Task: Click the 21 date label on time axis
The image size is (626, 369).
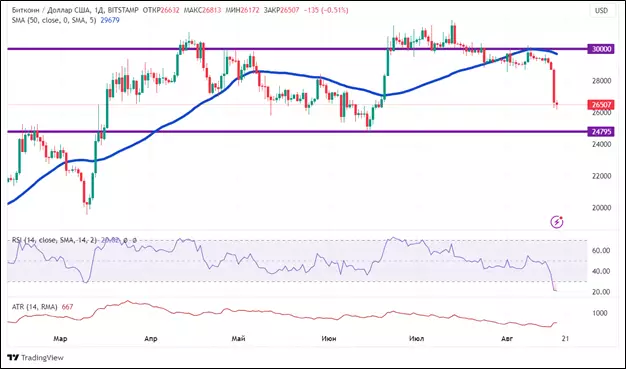Action: 565,339
